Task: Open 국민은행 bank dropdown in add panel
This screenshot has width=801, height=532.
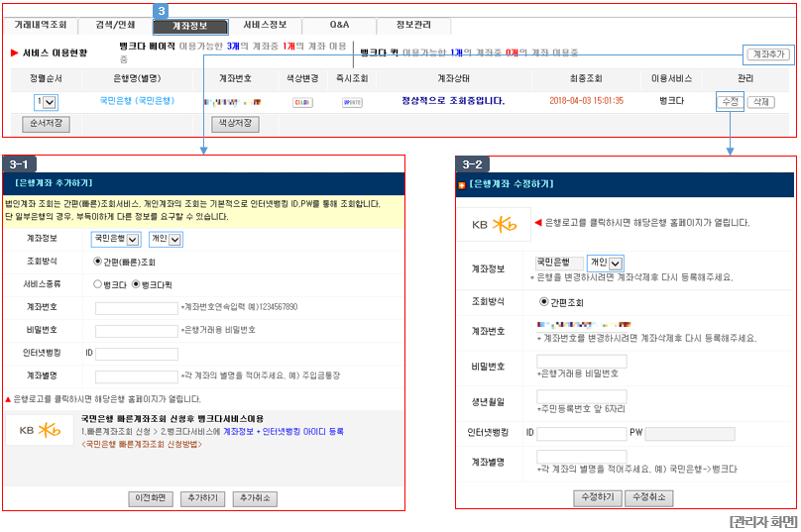Action: click(116, 239)
